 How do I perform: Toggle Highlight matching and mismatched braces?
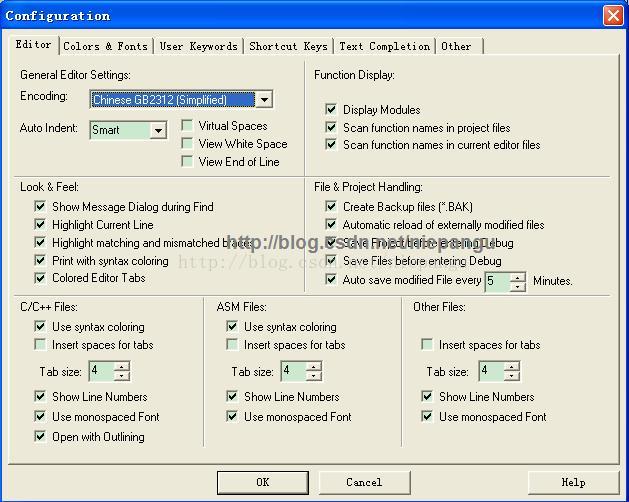(x=40, y=242)
